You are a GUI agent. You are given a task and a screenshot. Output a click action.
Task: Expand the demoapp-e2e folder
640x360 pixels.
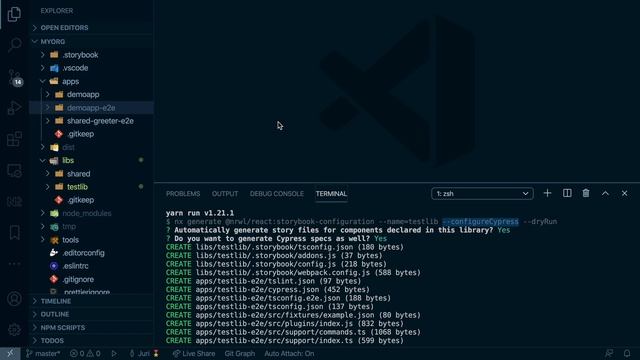(91, 108)
